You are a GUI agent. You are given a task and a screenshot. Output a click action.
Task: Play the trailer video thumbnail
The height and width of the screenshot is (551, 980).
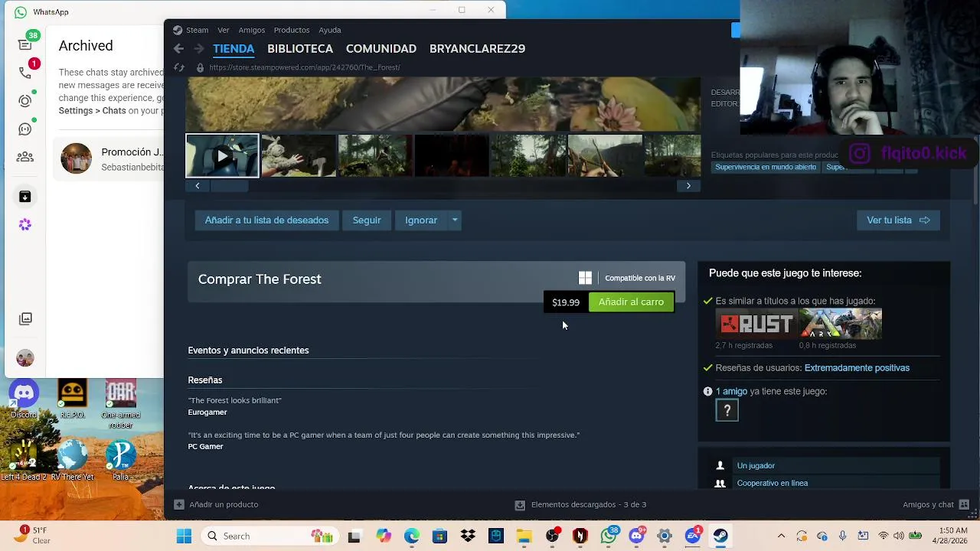coord(222,156)
